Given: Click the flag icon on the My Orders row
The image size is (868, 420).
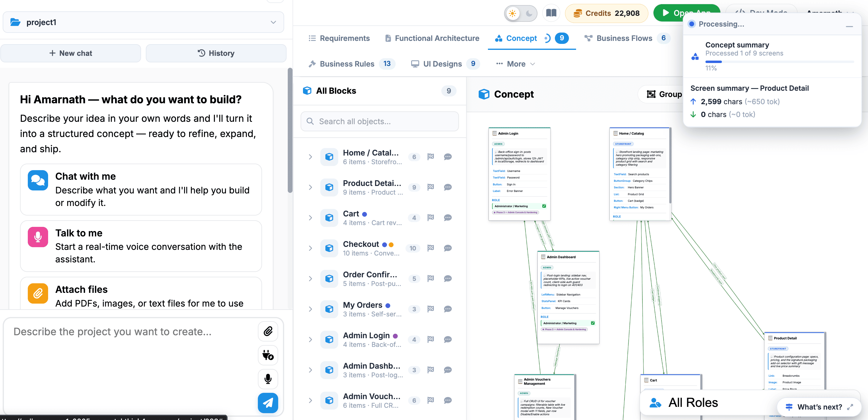Looking at the screenshot, I should click(x=431, y=309).
